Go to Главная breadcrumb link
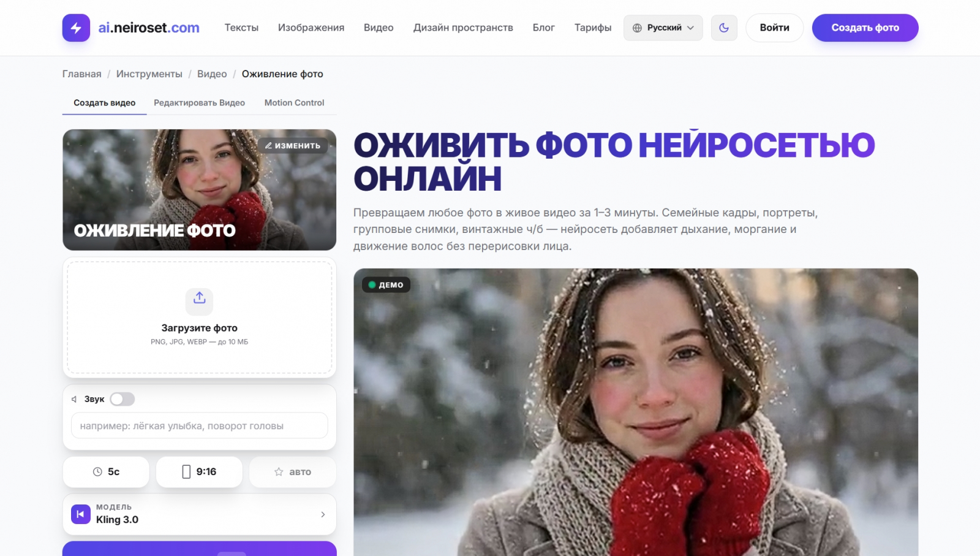Viewport: 980px width, 556px height. 82,74
